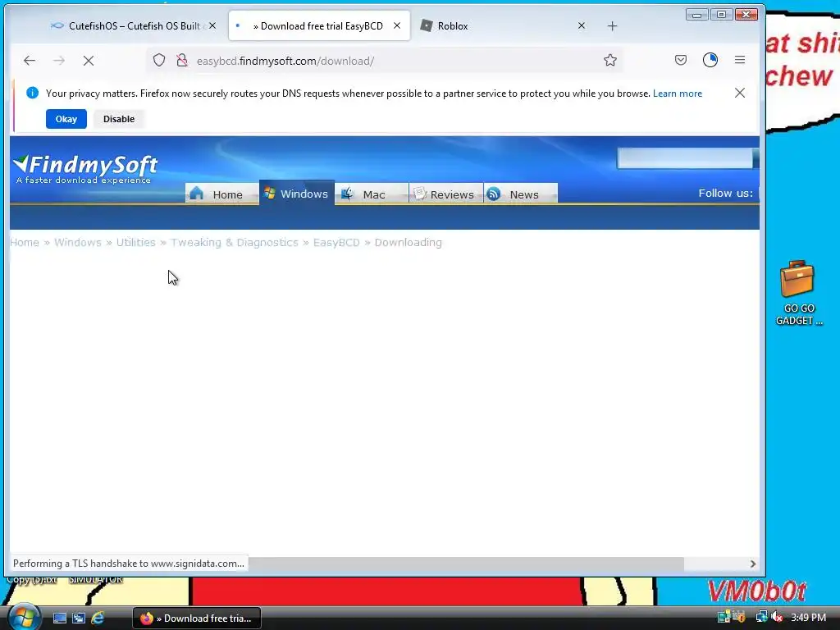Follow the Home breadcrumb link

coord(25,242)
